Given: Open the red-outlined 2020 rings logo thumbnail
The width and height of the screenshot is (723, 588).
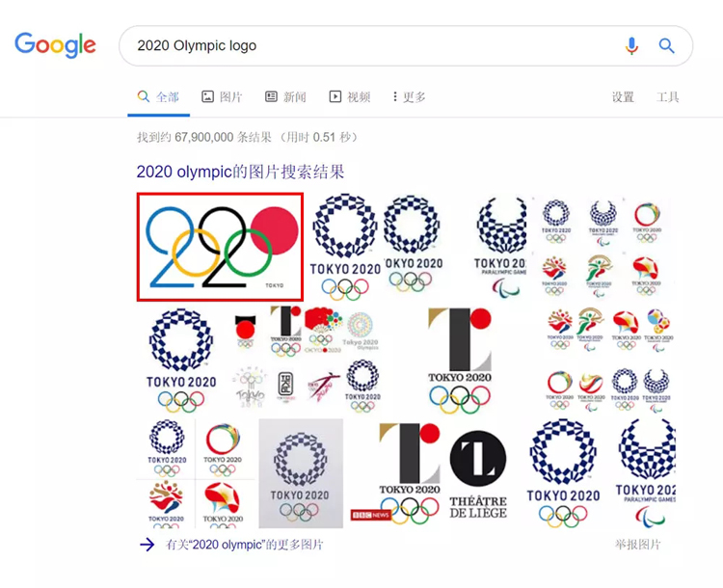Looking at the screenshot, I should (220, 246).
